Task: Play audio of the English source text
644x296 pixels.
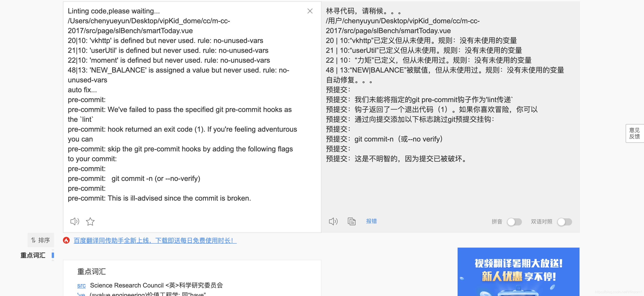Action: pyautogui.click(x=75, y=221)
